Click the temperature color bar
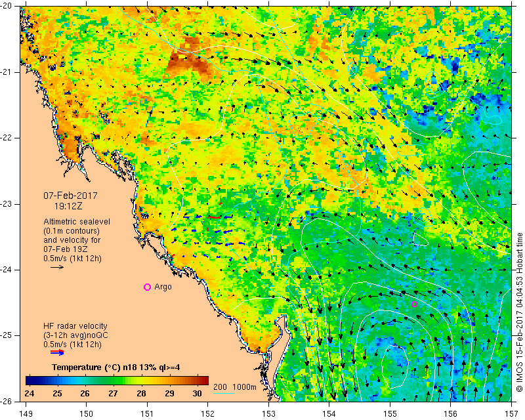Image resolution: width=525 pixels, height=420 pixels. pos(117,381)
